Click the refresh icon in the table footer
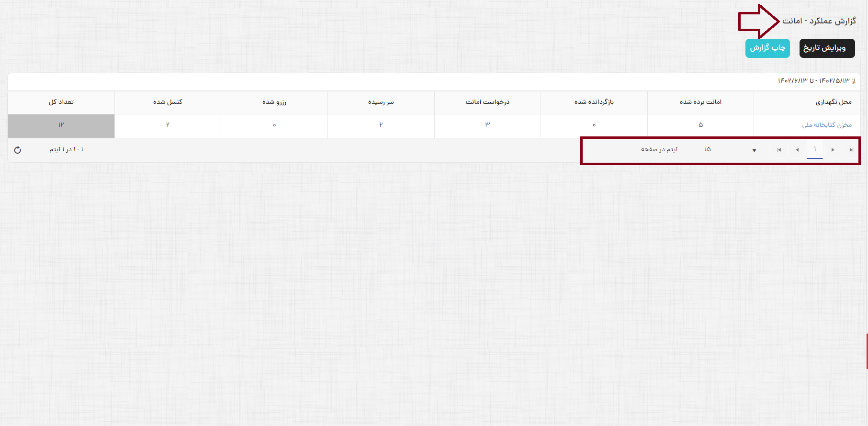 (18, 150)
